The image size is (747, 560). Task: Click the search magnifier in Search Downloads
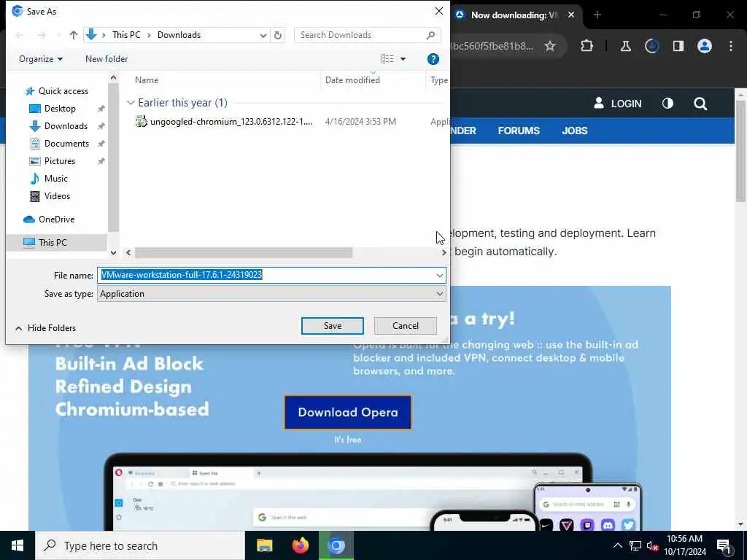[430, 35]
